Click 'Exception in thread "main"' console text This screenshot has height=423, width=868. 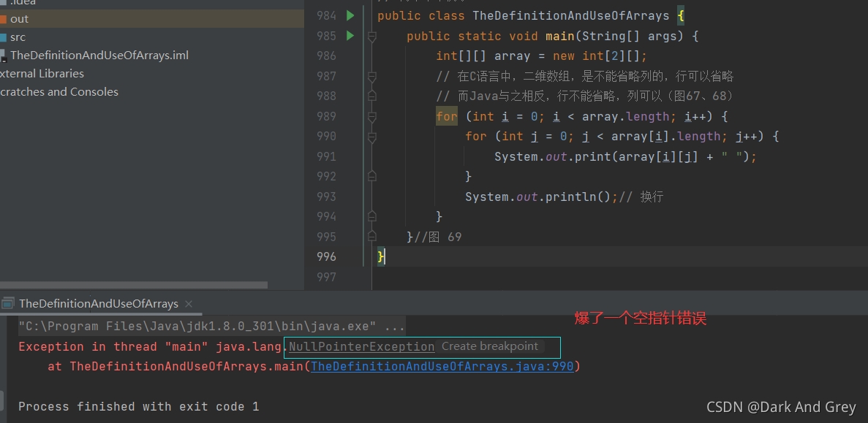click(114, 347)
